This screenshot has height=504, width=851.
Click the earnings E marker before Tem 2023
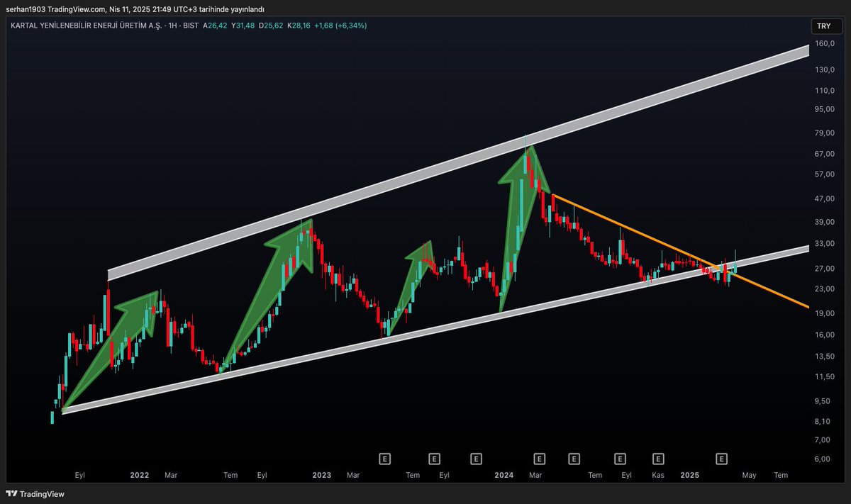tap(386, 459)
